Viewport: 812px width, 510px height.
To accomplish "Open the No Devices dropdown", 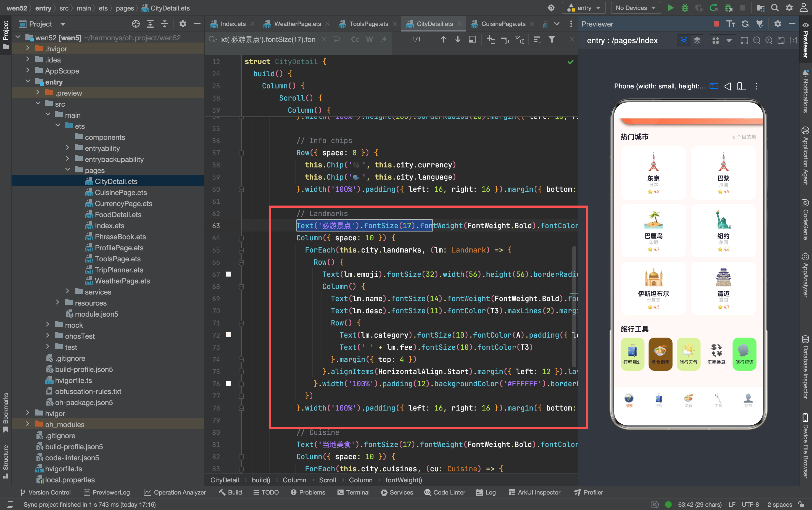I will click(635, 8).
